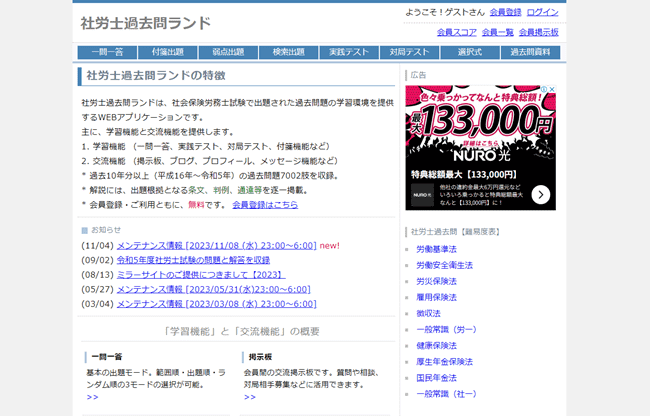Open the 会員掲示板 link
Viewport: 650px width, 416px height.
[x=538, y=32]
